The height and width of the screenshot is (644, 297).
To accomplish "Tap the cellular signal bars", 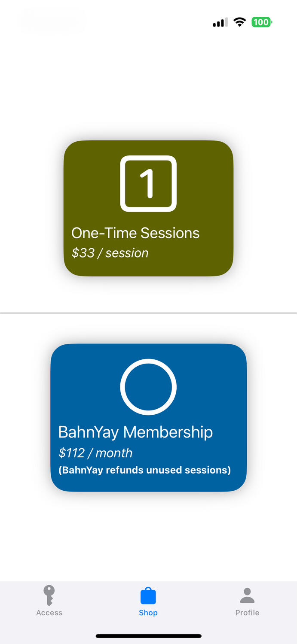I will point(220,22).
